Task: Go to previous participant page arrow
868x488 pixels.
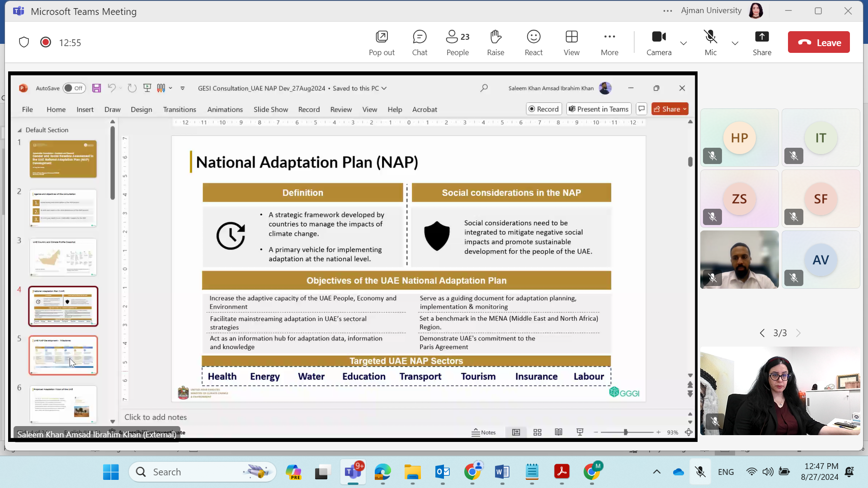Action: coord(762,333)
